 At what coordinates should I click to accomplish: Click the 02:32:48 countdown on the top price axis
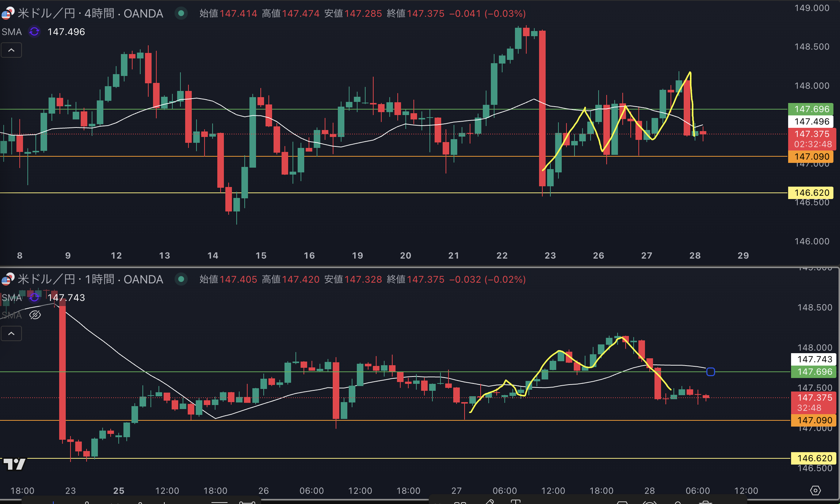813,144
